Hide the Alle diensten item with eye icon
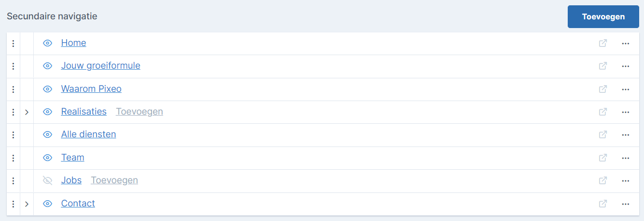The width and height of the screenshot is (644, 221). point(47,134)
